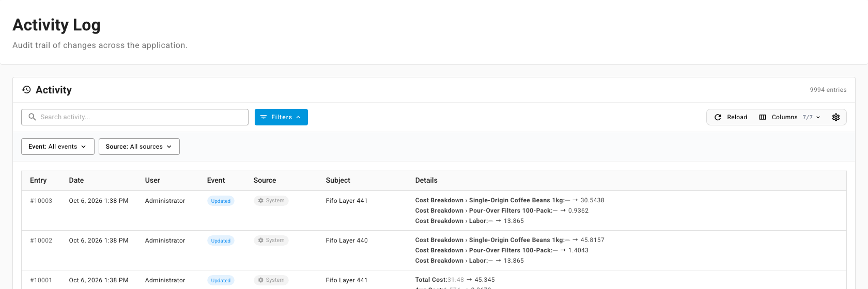The image size is (868, 289).
Task: Click the date in entry #10003
Action: (x=99, y=201)
